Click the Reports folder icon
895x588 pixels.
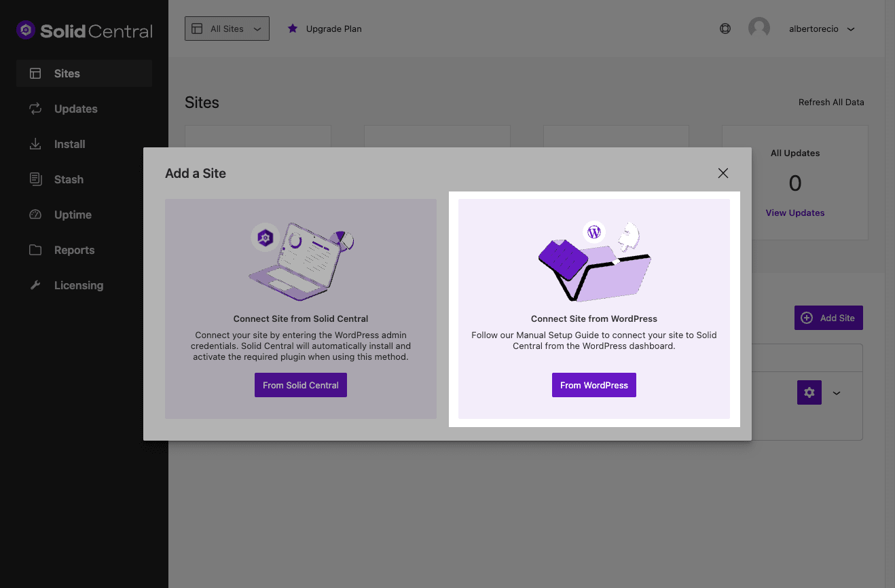point(35,250)
